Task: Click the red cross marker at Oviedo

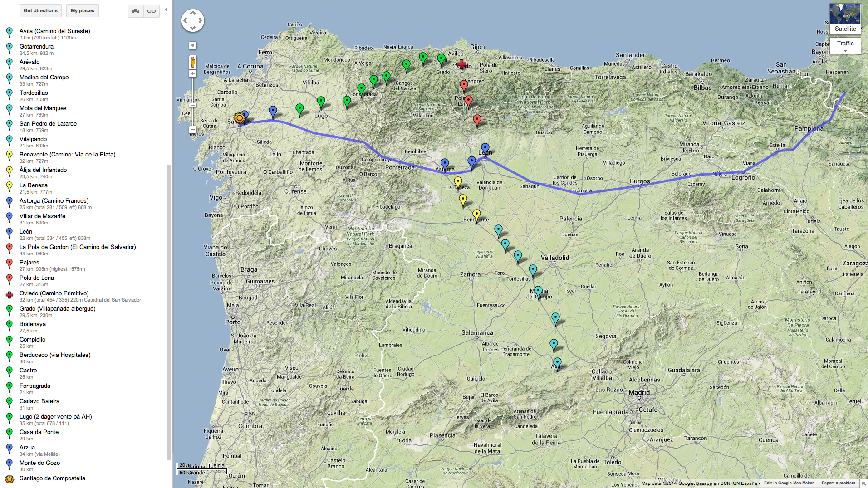Action: (461, 64)
